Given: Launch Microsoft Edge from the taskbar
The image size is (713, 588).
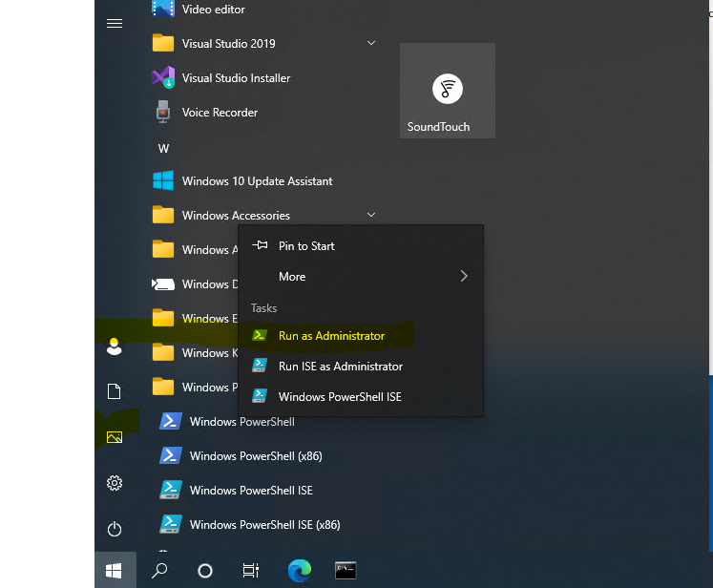Looking at the screenshot, I should point(300,570).
